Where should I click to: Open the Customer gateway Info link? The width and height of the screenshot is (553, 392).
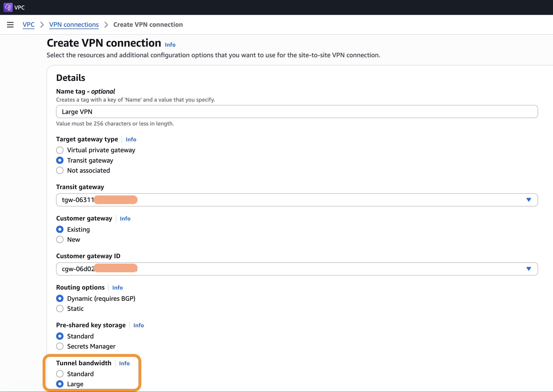coord(125,219)
